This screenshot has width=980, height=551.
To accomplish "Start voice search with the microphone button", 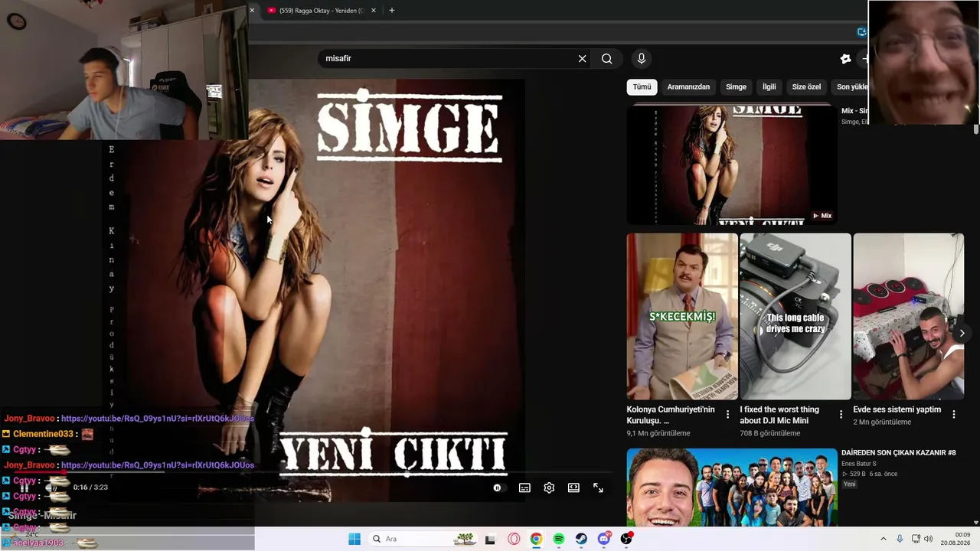I will [x=642, y=59].
